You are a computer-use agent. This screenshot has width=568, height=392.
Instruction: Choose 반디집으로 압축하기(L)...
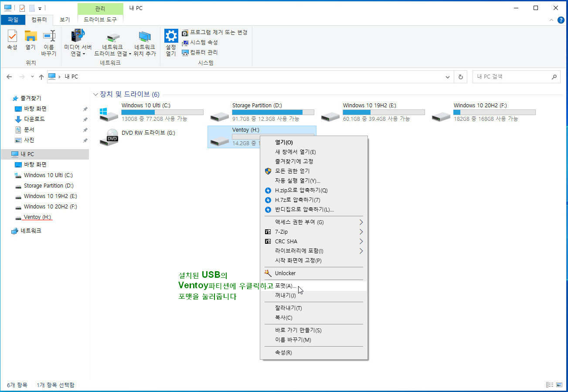pyautogui.click(x=314, y=209)
